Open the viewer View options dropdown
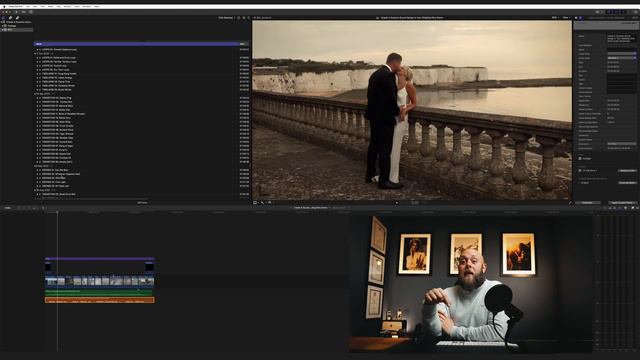 pos(566,18)
